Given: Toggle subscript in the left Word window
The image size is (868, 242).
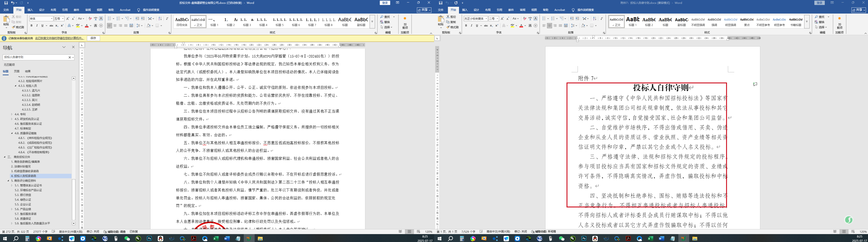Looking at the screenshot, I should (x=57, y=26).
